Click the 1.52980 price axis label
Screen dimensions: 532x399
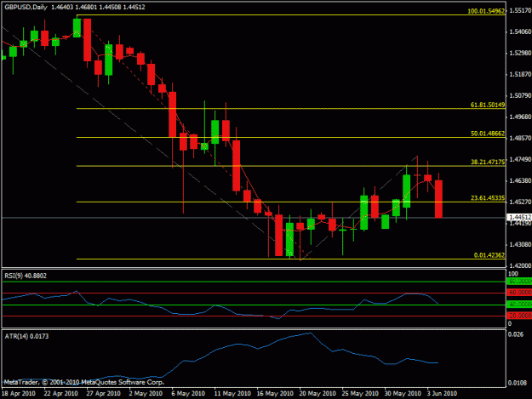click(520, 54)
